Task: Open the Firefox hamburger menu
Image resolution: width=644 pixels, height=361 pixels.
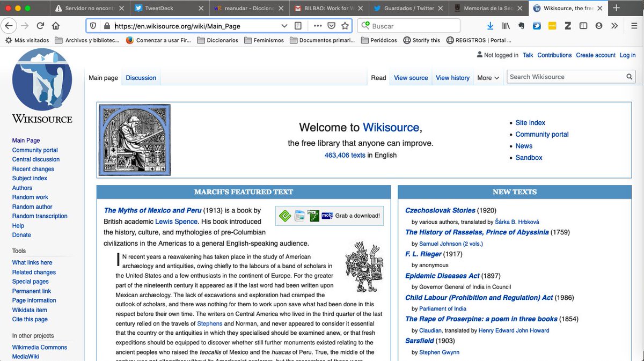Action: point(633,26)
